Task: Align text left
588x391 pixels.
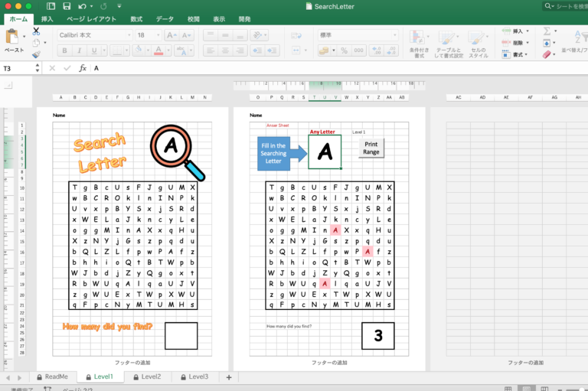Action: click(x=211, y=51)
